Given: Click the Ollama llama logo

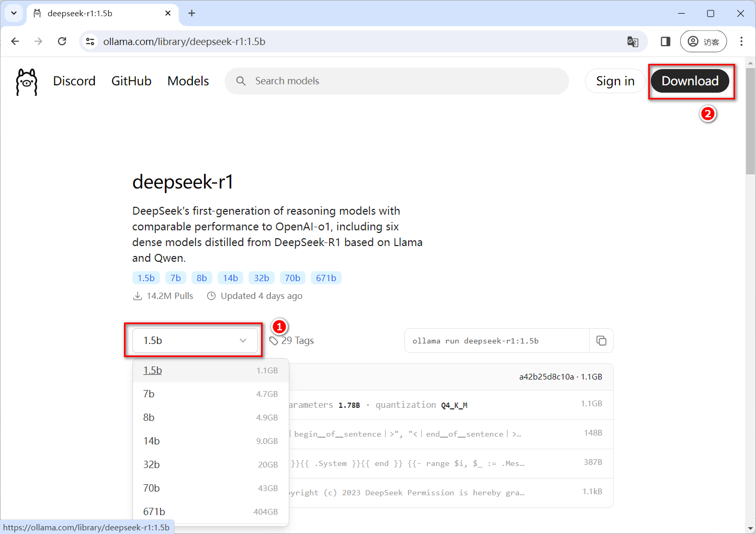Looking at the screenshot, I should click(x=27, y=82).
